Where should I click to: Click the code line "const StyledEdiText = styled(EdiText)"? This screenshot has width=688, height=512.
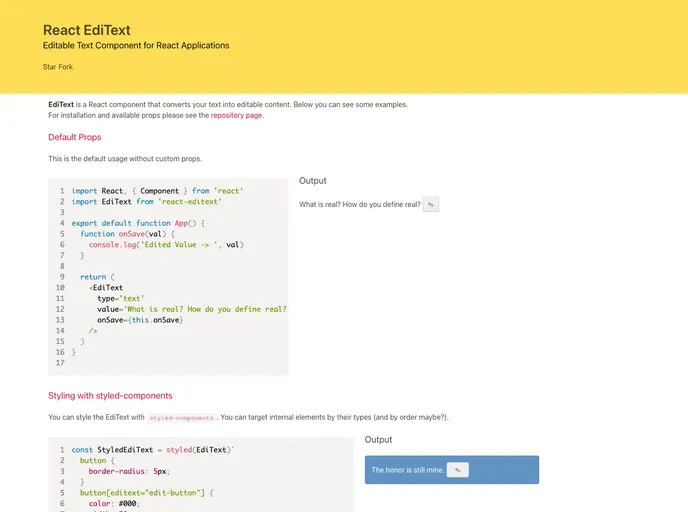153,450
